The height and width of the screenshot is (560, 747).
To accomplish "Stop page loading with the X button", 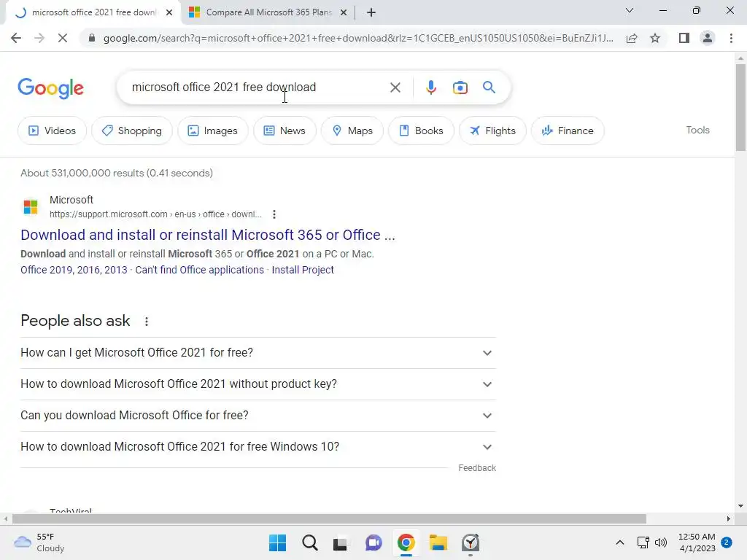I will pos(63,38).
